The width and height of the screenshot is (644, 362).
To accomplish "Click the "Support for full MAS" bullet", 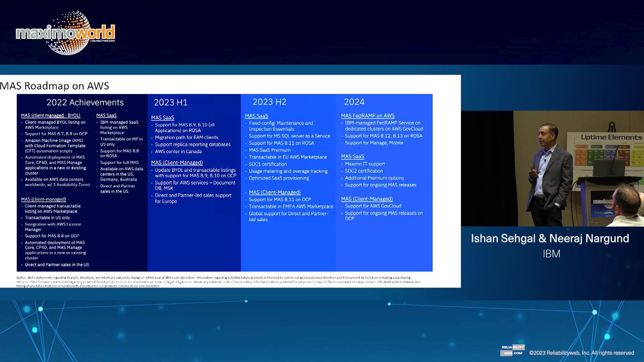I will (x=119, y=163).
